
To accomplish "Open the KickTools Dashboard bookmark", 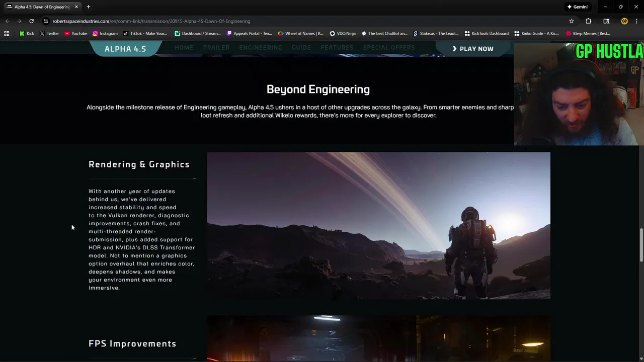I will pos(487,33).
